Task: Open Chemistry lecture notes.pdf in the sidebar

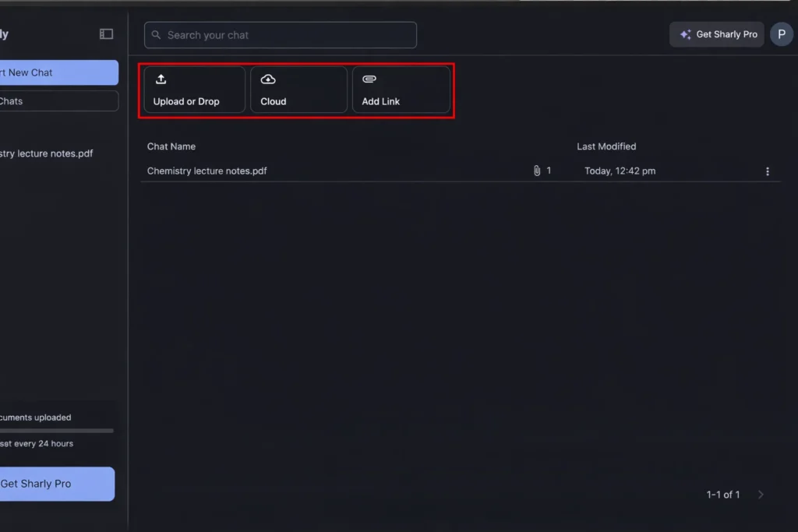Action: pos(47,153)
